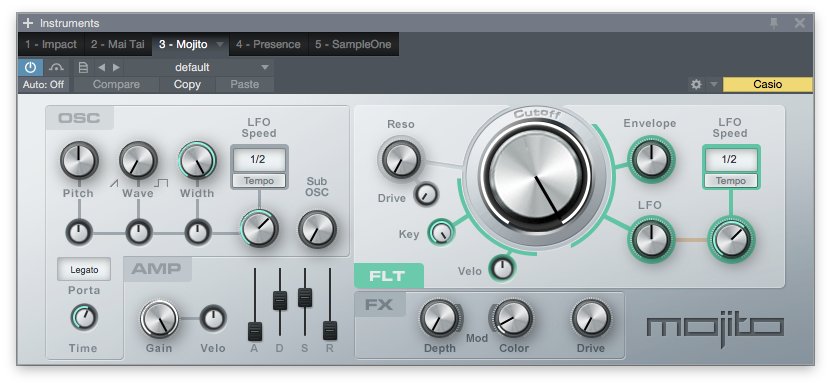Click small LFO amount knob under Width
831x386 pixels.
click(x=198, y=232)
